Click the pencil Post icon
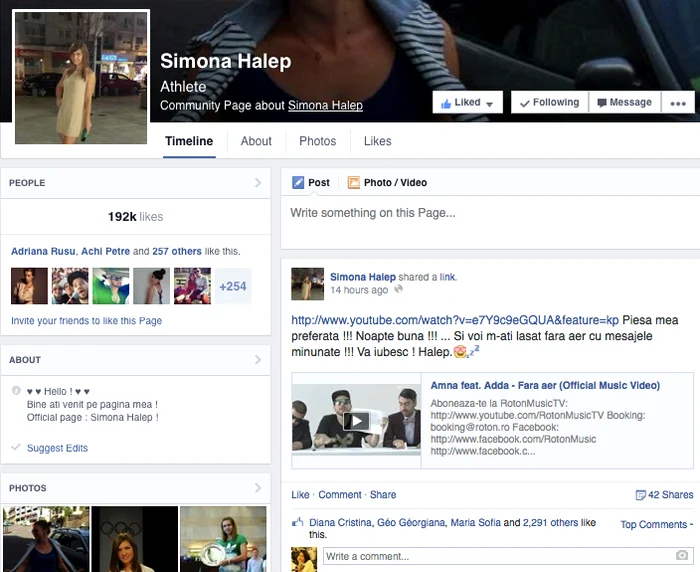This screenshot has width=700, height=572. [298, 183]
